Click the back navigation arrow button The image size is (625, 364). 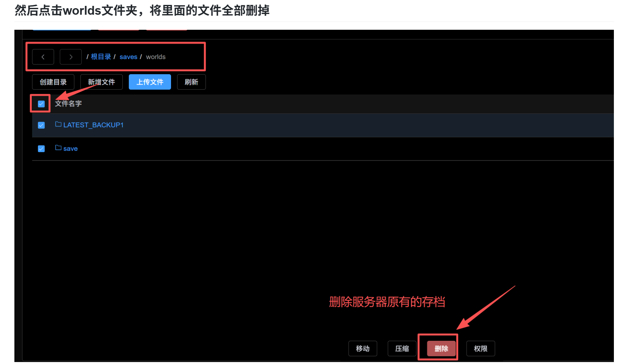point(43,57)
